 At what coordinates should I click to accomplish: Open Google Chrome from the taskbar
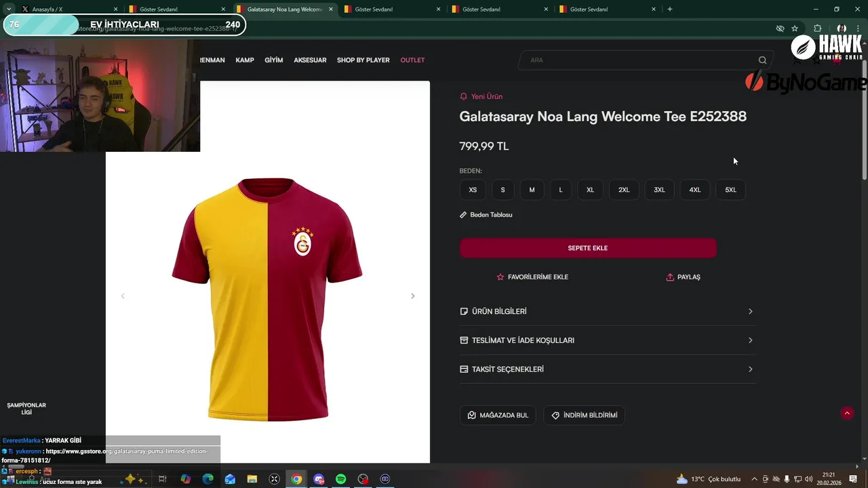point(296,479)
